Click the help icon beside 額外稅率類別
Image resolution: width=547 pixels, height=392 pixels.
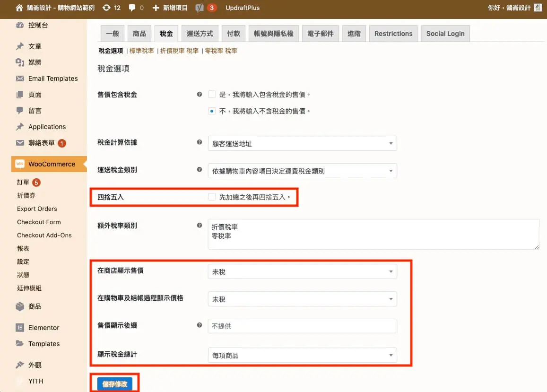click(199, 226)
